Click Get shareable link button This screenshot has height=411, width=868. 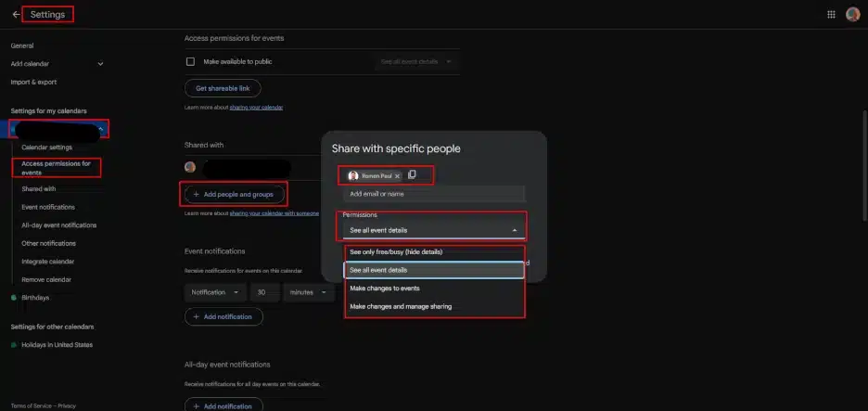click(223, 88)
